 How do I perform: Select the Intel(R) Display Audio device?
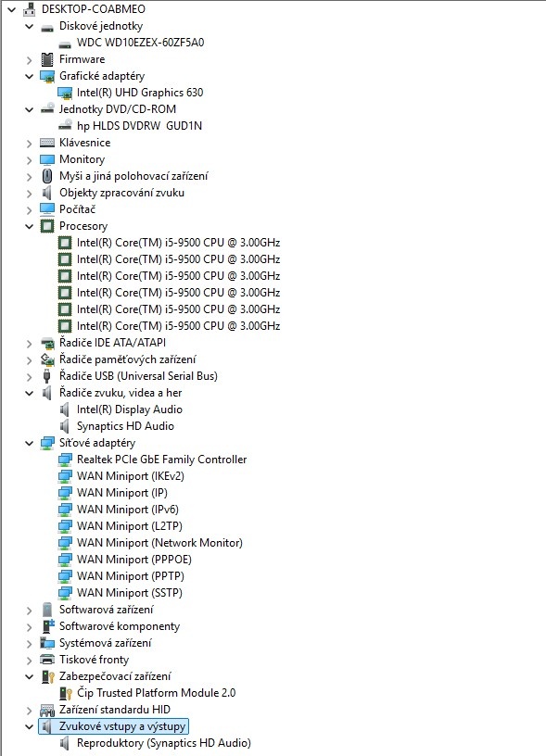(x=129, y=409)
